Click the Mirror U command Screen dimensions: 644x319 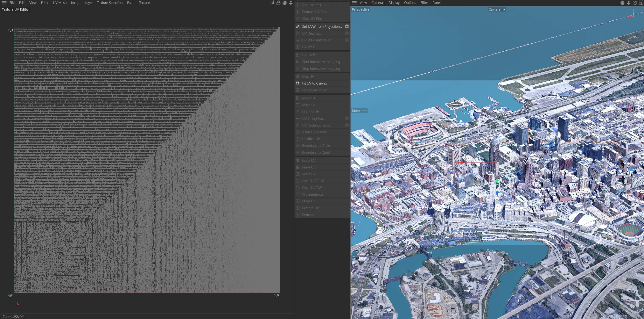click(322, 98)
